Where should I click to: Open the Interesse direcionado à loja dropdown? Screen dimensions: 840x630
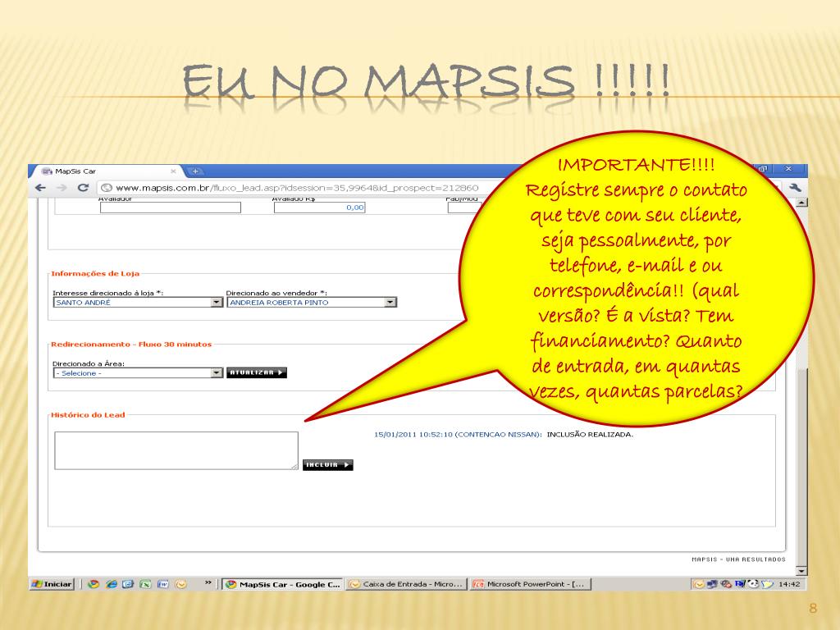click(x=138, y=303)
